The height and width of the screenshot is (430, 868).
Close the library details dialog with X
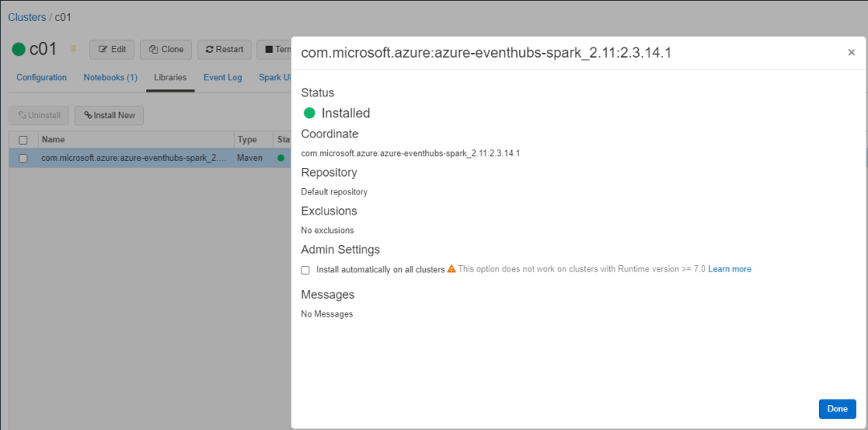tap(851, 52)
